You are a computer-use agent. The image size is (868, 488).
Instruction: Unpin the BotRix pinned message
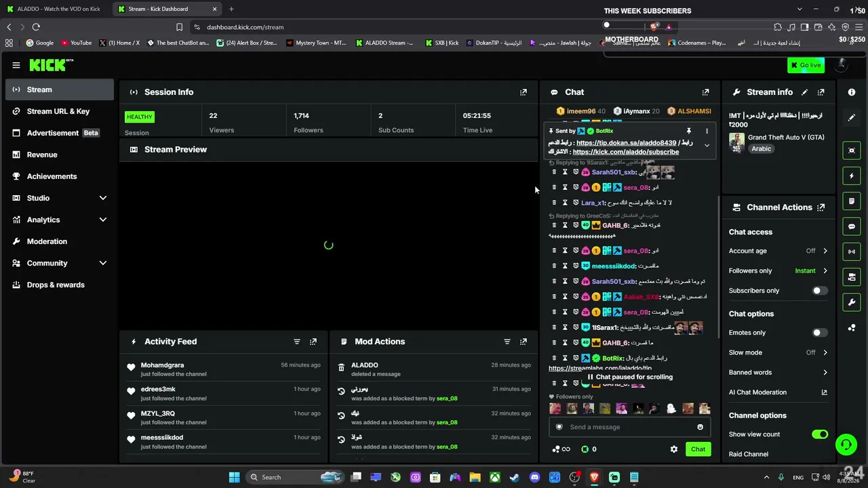[688, 131]
